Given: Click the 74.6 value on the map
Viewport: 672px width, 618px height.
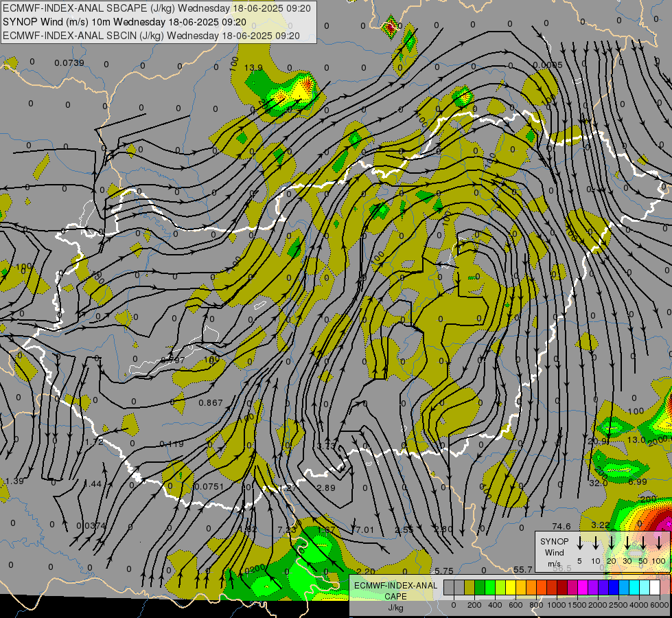Looking at the screenshot, I should point(561,526).
